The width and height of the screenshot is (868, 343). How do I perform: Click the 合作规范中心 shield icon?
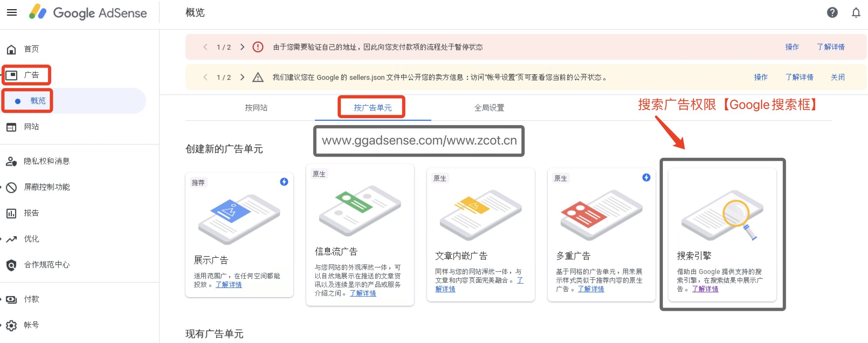[12, 265]
